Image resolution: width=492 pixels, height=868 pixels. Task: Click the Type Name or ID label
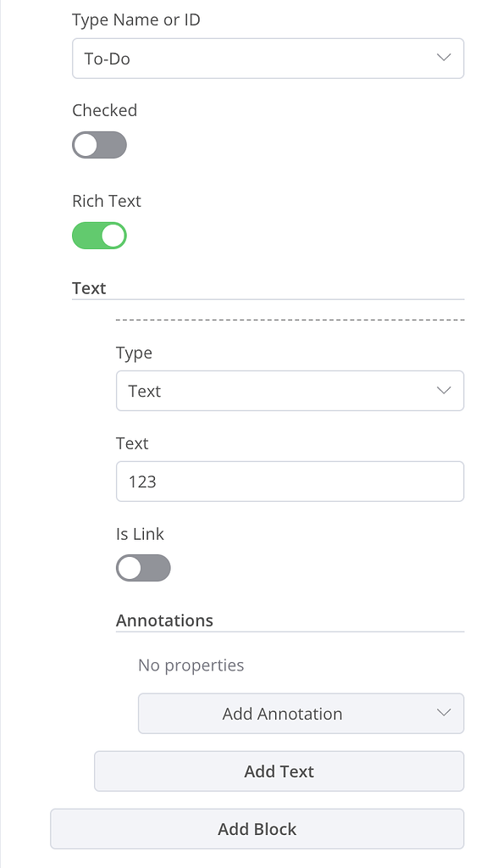(x=135, y=19)
